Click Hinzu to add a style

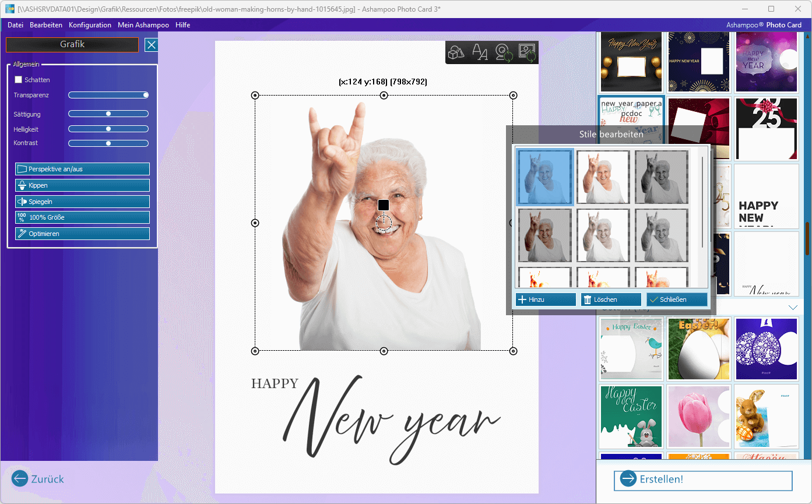pos(545,299)
